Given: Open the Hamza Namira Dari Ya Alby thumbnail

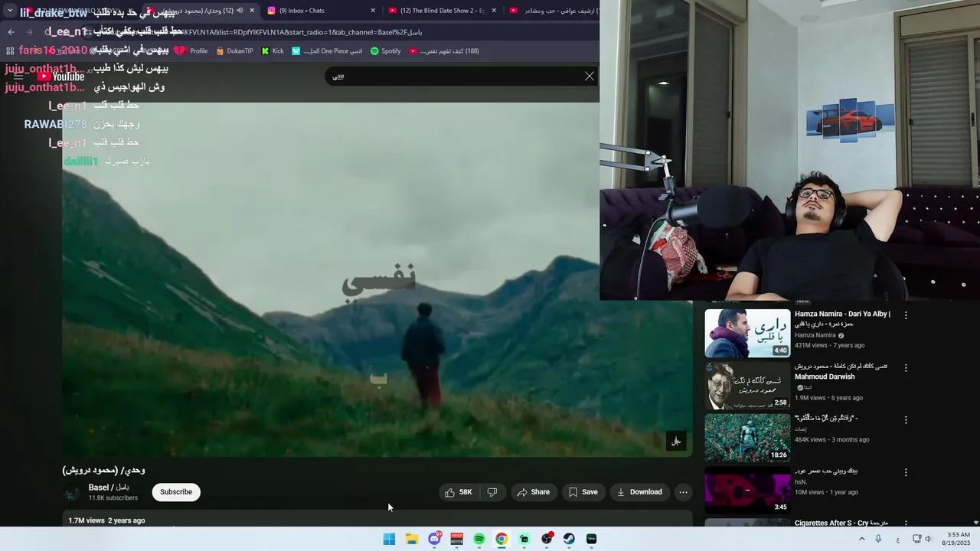Looking at the screenshot, I should pyautogui.click(x=747, y=333).
